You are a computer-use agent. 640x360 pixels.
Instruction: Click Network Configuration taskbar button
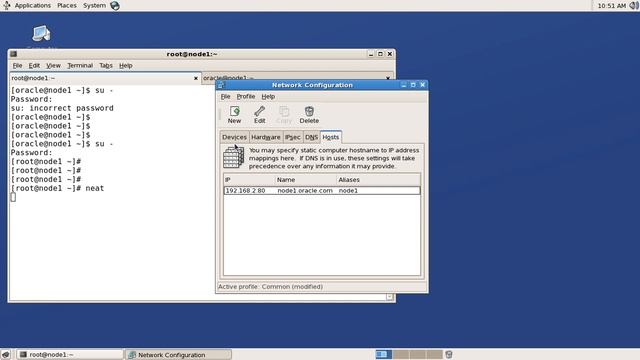[x=178, y=355]
